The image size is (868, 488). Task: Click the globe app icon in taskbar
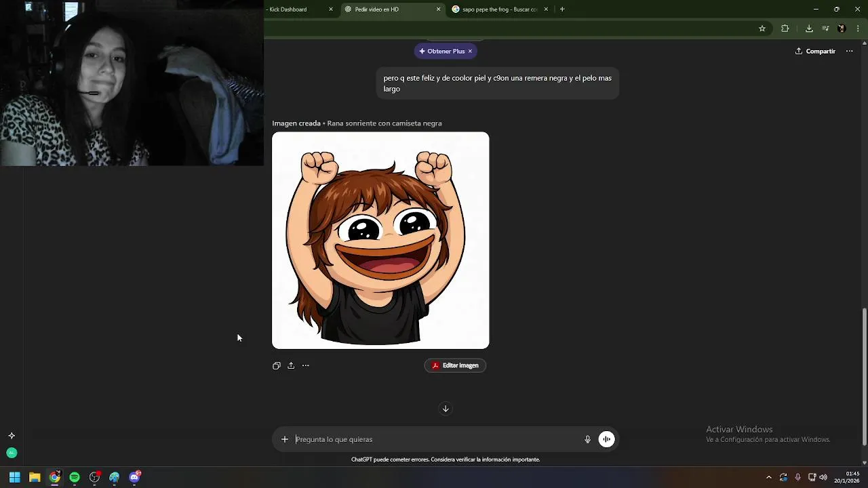115,477
